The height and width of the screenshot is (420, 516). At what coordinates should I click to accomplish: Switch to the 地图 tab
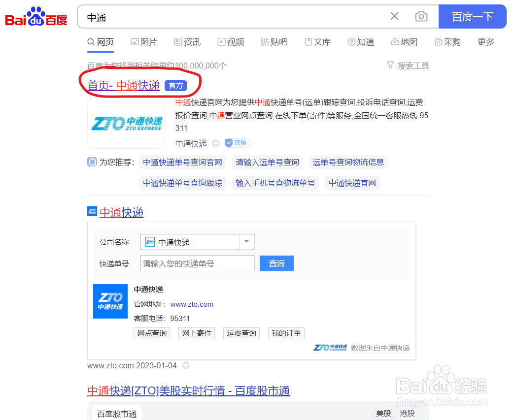pyautogui.click(x=405, y=42)
